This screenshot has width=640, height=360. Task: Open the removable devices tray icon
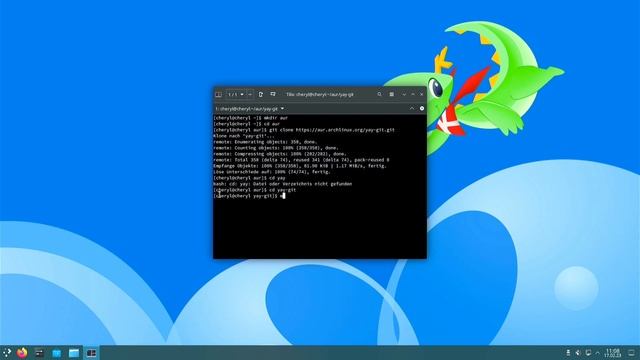568,353
